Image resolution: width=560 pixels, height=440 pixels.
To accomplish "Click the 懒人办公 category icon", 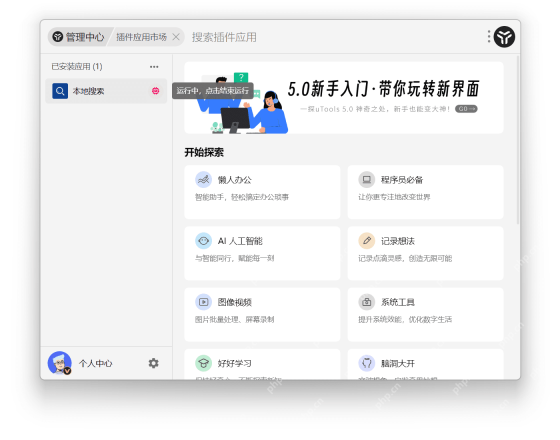I will point(203,180).
